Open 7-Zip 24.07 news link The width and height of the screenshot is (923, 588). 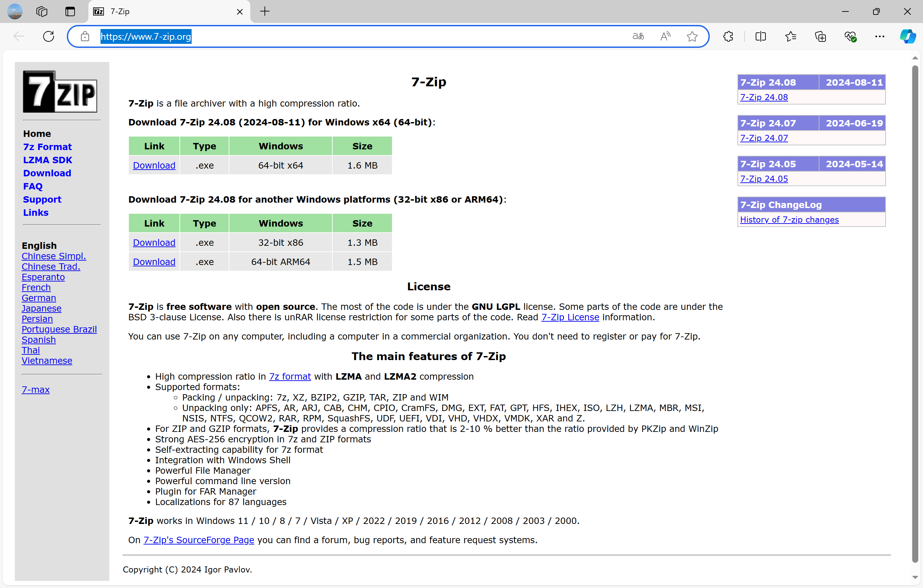coord(764,138)
